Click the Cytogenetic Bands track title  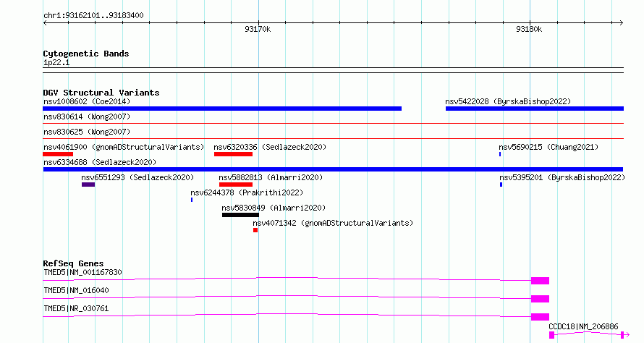pos(86,54)
